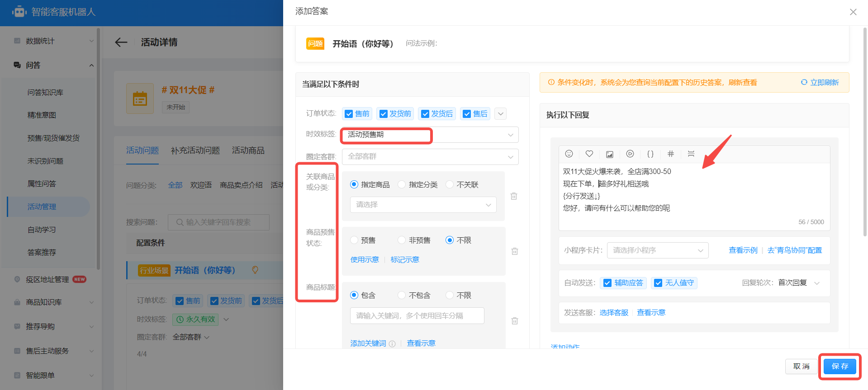868x390 pixels.
Task: Click the 取消 button
Action: click(801, 366)
